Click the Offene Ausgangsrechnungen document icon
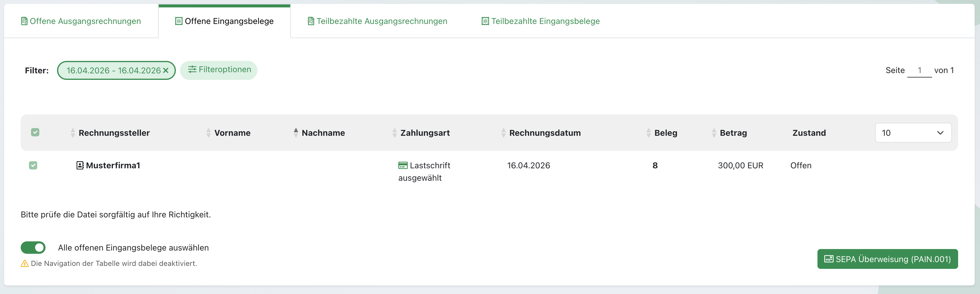The height and width of the screenshot is (294, 980). 24,21
